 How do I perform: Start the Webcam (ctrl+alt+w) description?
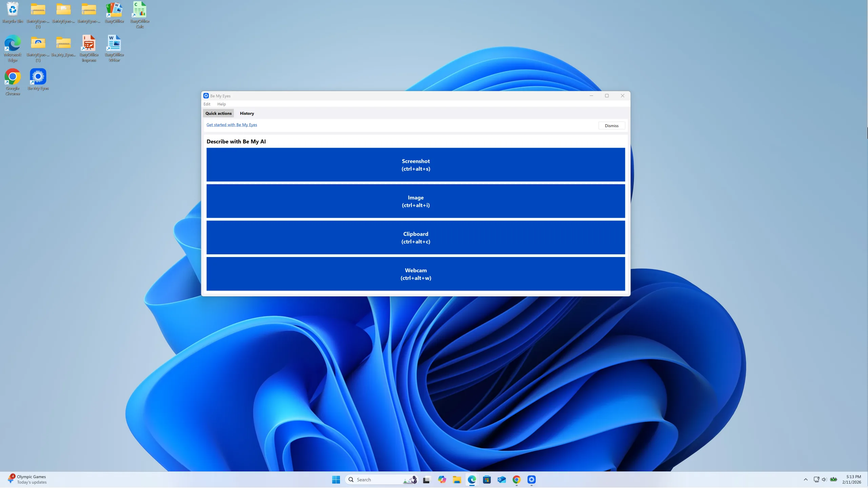[x=416, y=274]
